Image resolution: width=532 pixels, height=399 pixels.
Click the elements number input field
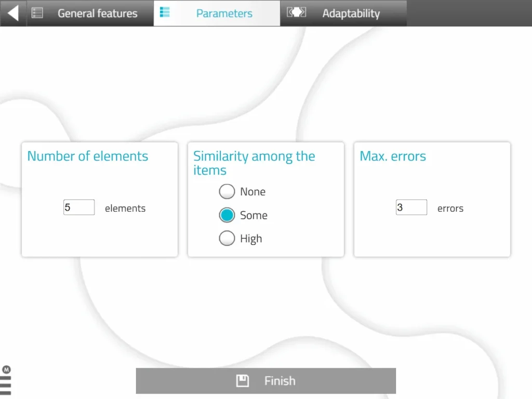[78, 207]
